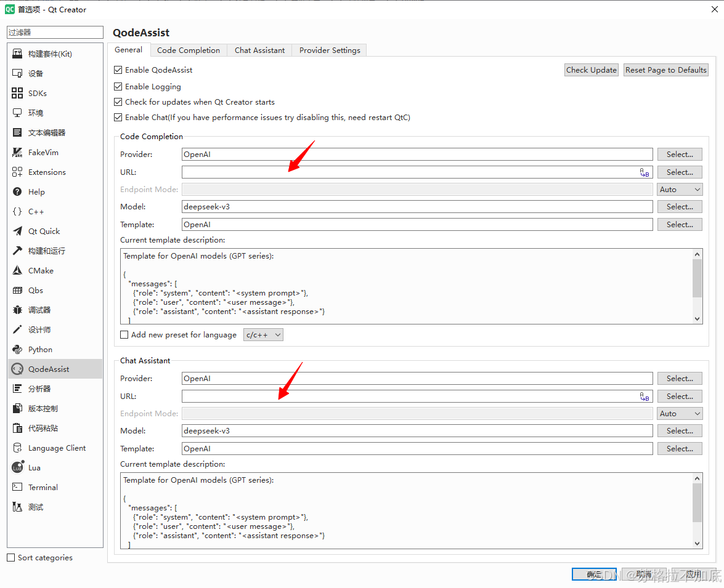Uncheck the Enable Logging checkbox

pyautogui.click(x=118, y=87)
